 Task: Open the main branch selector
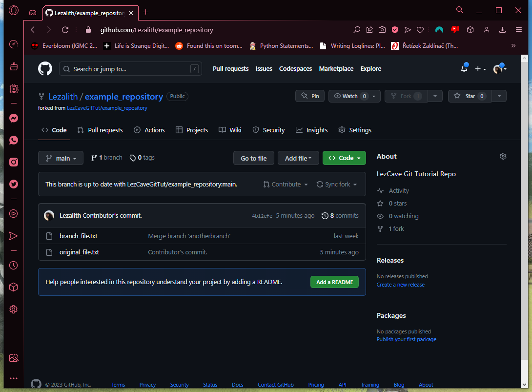tap(61, 158)
